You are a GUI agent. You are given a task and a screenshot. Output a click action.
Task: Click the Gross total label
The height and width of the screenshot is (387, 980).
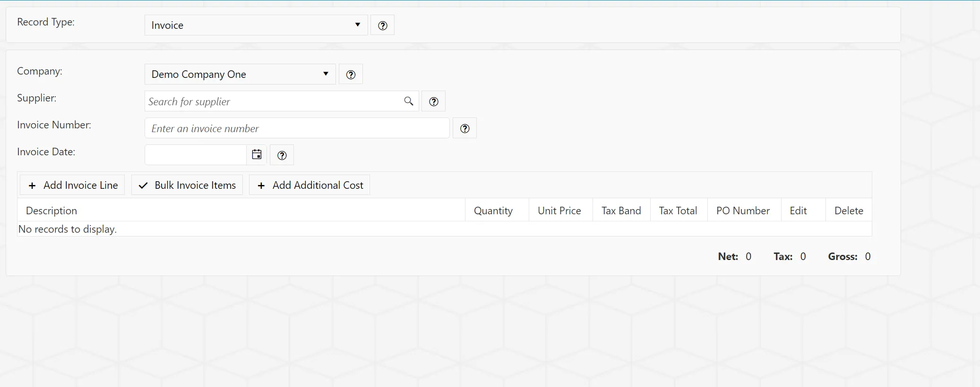843,257
